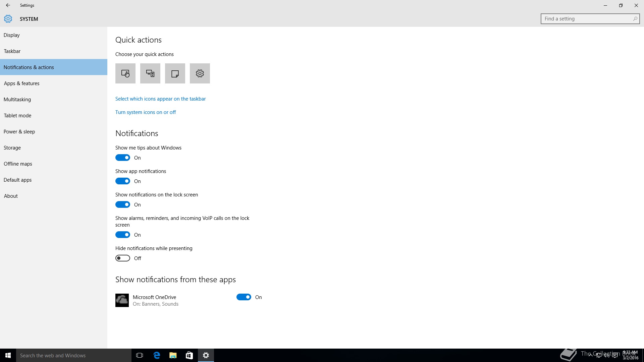Open the Display settings section
Viewport: 644px width, 362px height.
point(12,35)
